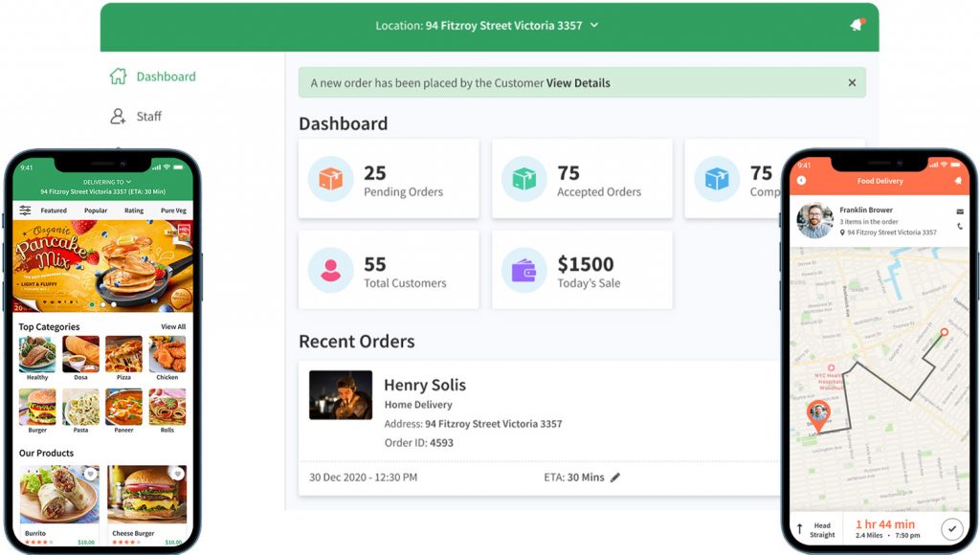Click the orange Pending Orders box icon
This screenshot has width=980, height=555.
click(x=330, y=179)
